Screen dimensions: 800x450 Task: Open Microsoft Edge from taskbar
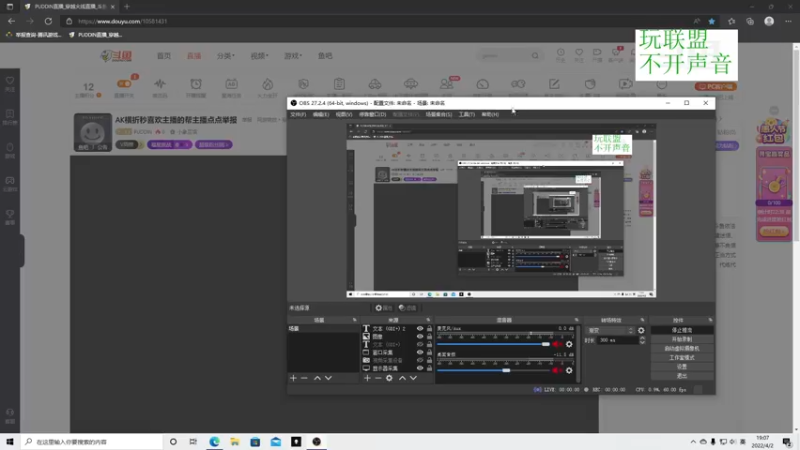click(x=214, y=442)
